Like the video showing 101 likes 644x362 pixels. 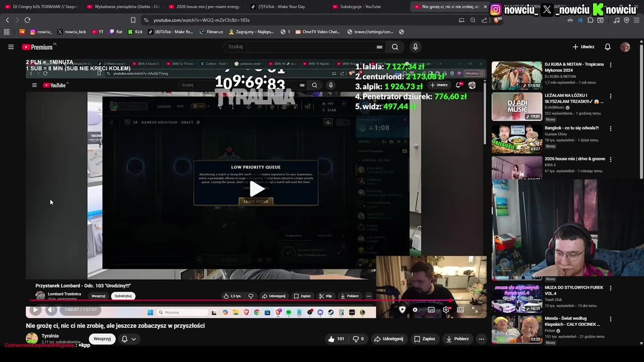[336, 339]
